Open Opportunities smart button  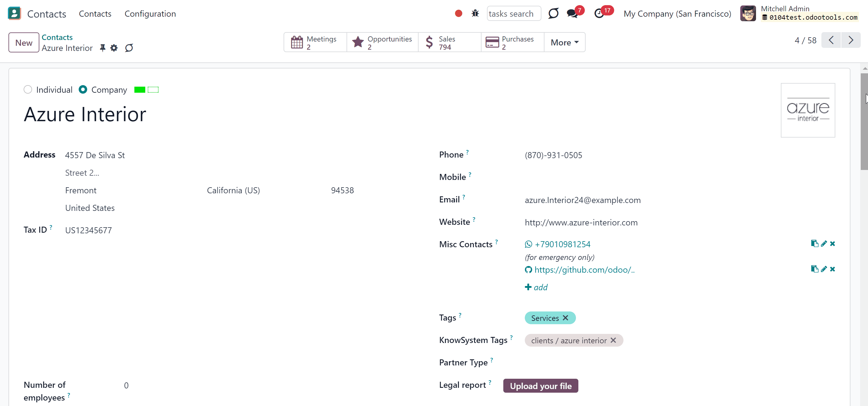click(382, 42)
